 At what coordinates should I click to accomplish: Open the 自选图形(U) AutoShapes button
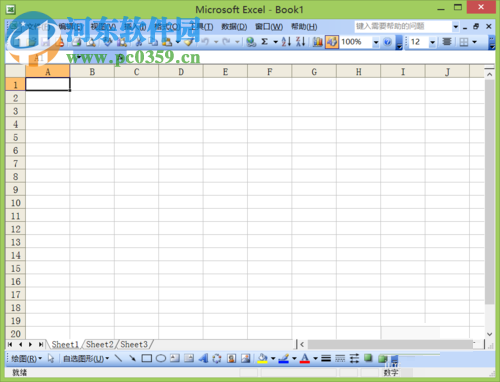pos(86,358)
